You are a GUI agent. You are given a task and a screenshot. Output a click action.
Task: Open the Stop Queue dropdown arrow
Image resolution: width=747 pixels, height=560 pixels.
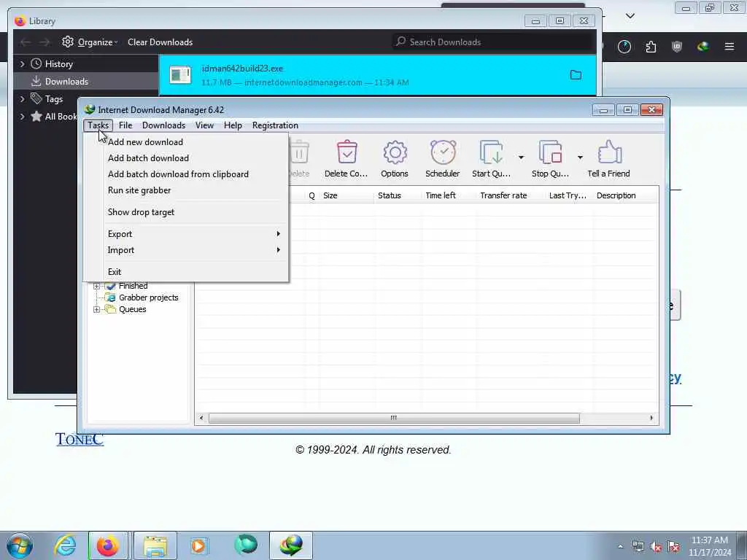click(580, 157)
